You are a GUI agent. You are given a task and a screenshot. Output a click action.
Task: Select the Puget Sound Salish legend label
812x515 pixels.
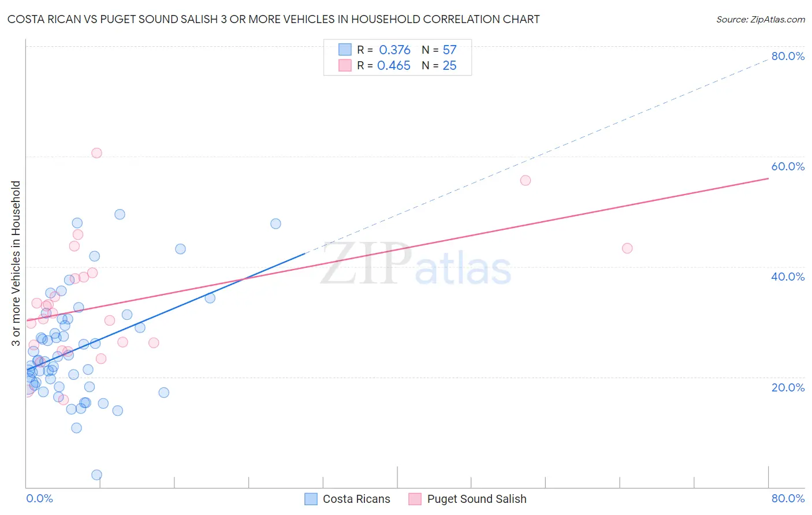click(x=476, y=499)
